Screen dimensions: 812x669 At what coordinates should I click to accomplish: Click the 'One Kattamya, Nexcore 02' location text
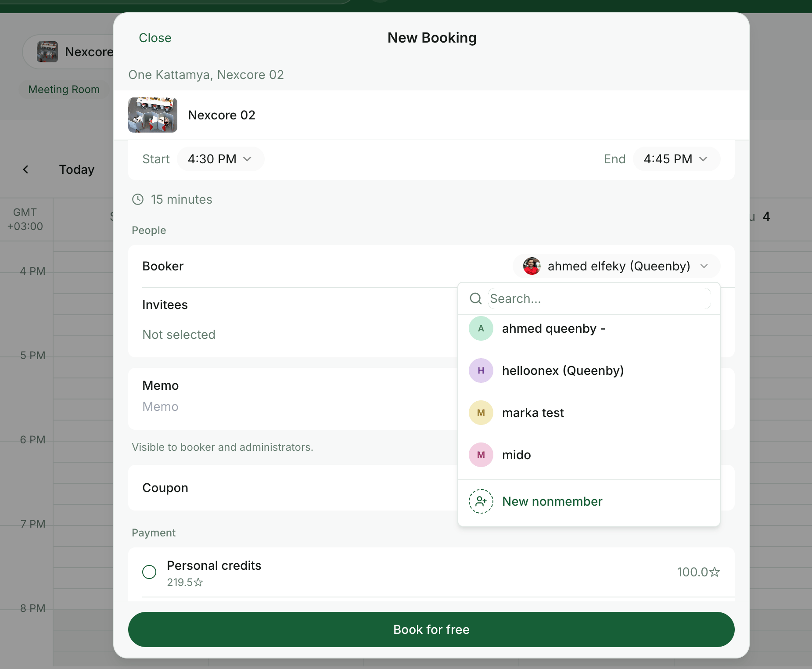tap(206, 75)
